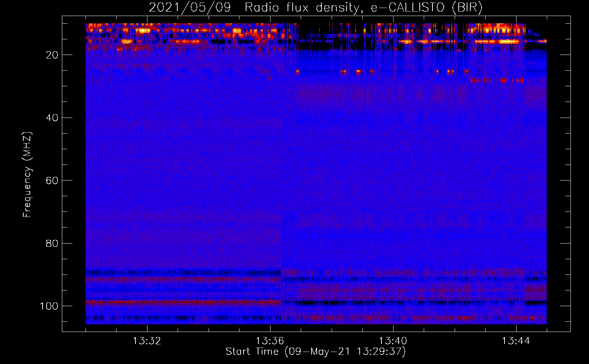Click the frequency tick label '60'

52,181
